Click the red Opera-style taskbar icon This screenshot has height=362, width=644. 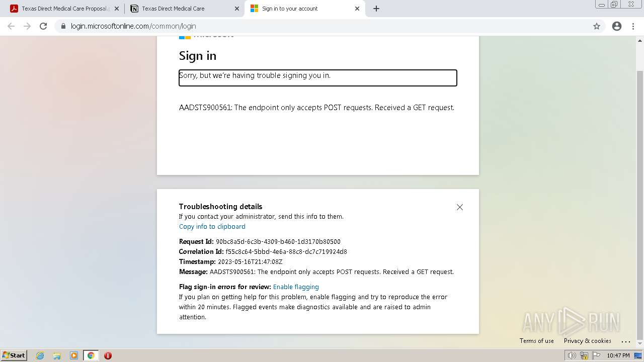(x=108, y=355)
